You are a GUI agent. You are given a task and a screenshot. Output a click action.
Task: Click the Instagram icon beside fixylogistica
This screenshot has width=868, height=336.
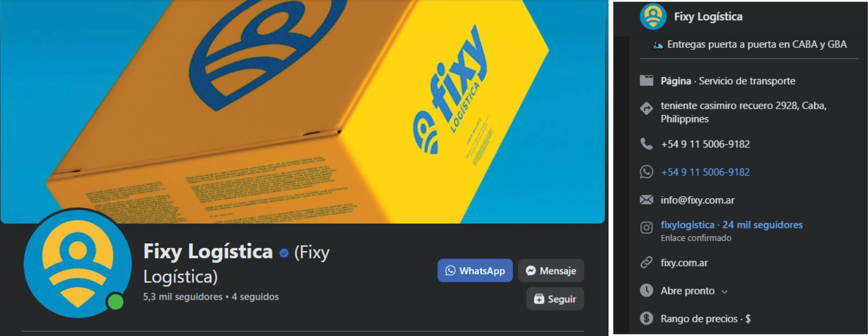[x=646, y=228]
